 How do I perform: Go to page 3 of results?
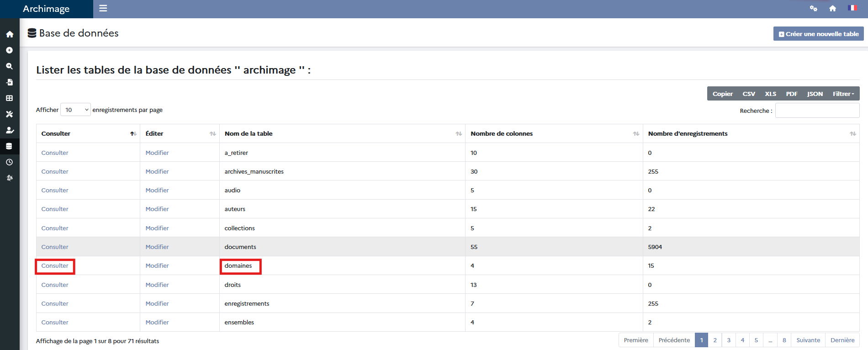(x=729, y=340)
